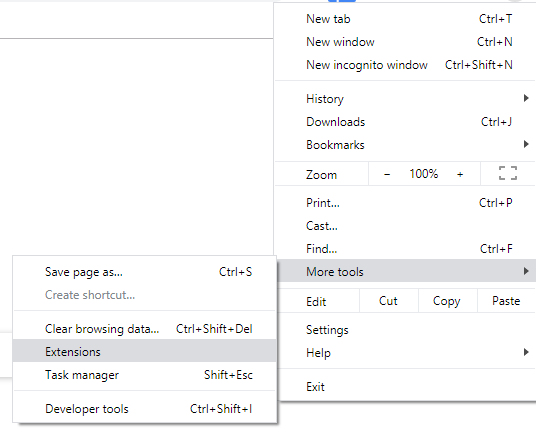
Task: Click the Create shortcut... entry
Action: [x=145, y=295]
